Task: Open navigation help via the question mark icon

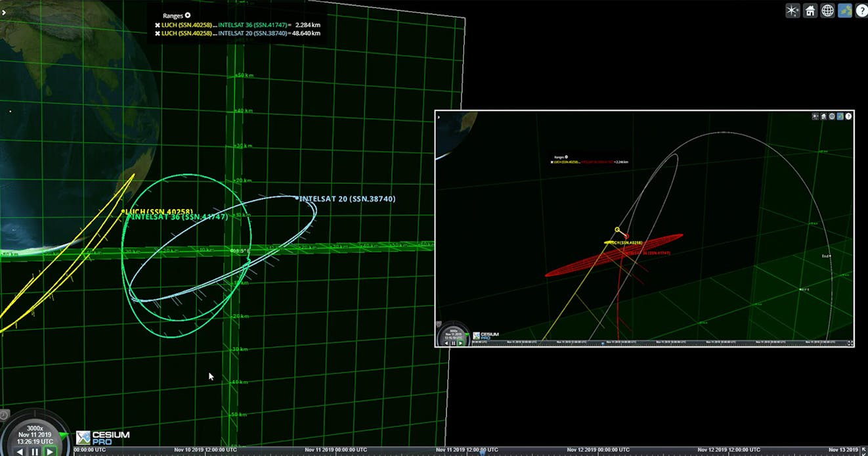Action: click(861, 11)
